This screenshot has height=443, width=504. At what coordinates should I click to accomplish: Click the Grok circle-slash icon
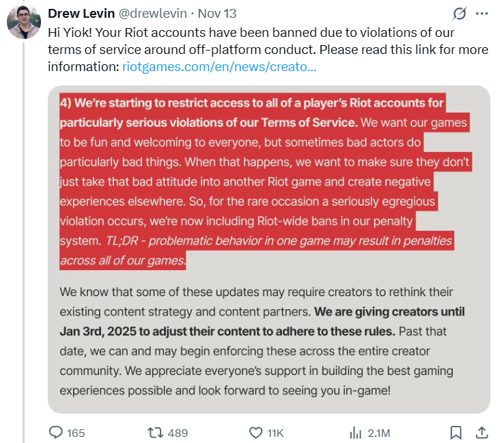point(460,14)
